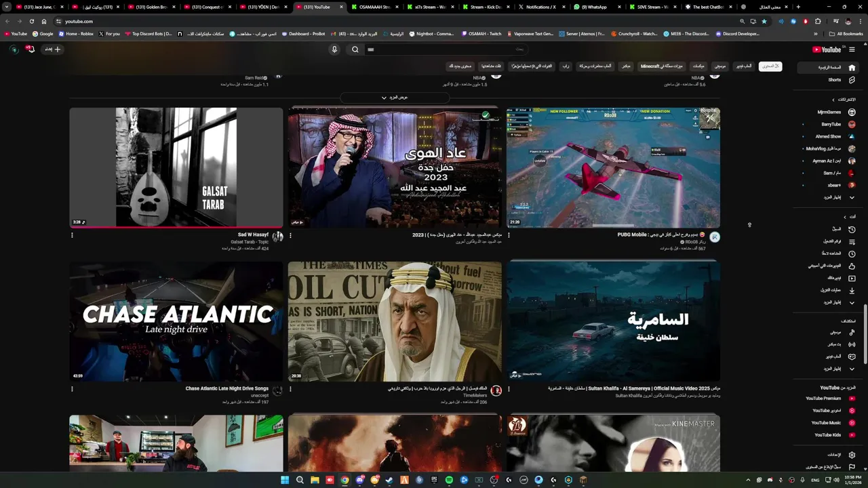Select the leftmost new-to-you filter chip

(460, 66)
